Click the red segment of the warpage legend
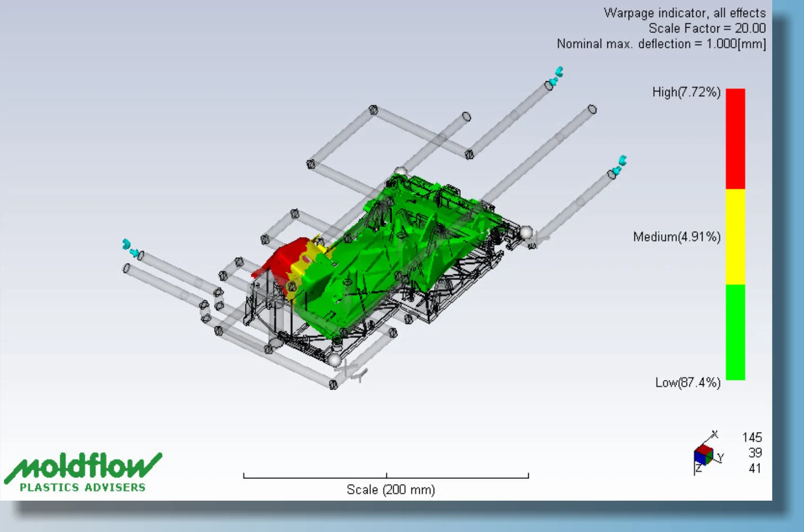 click(x=735, y=138)
